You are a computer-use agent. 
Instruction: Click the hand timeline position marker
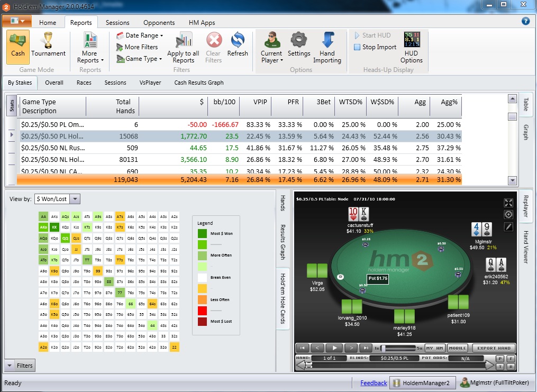[308, 366]
